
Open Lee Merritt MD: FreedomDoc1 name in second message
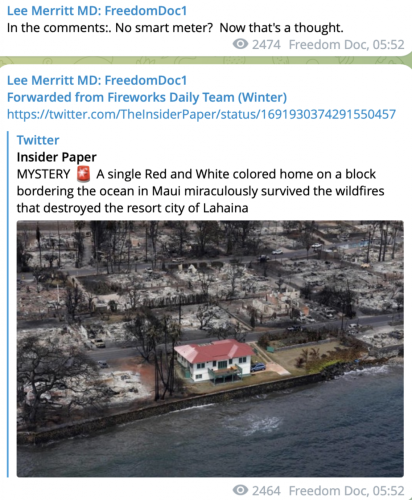click(x=97, y=80)
